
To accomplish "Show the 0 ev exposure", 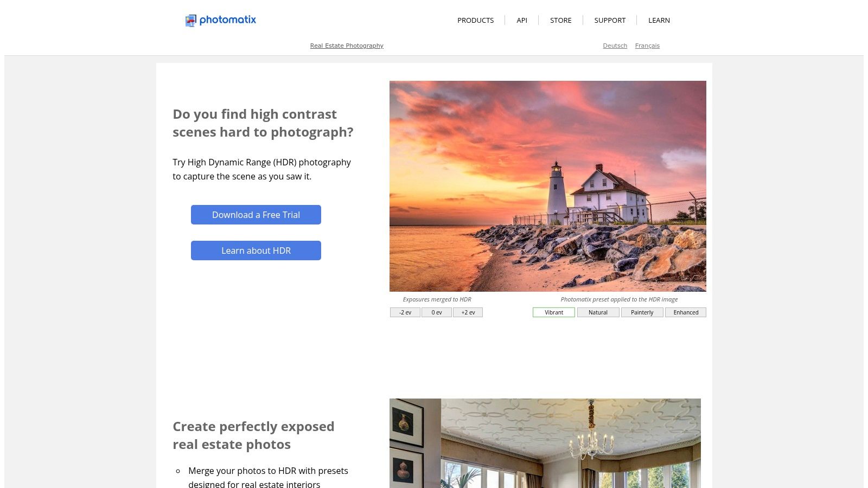I will point(437,312).
